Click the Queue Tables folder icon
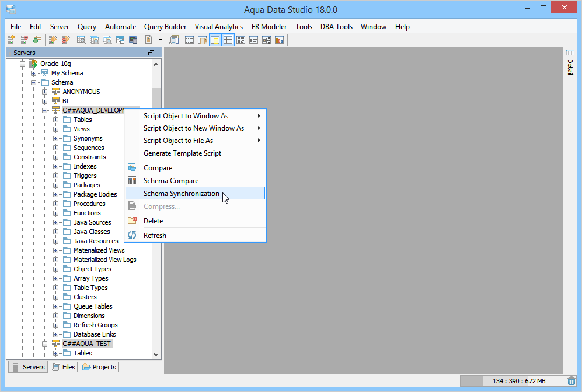Viewport: 582px width, 392px height. [67, 306]
